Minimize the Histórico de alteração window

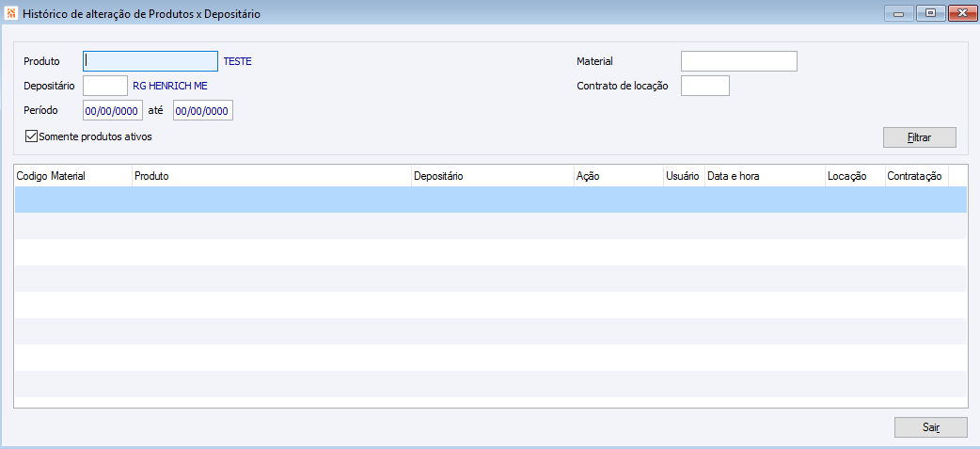pyautogui.click(x=899, y=13)
